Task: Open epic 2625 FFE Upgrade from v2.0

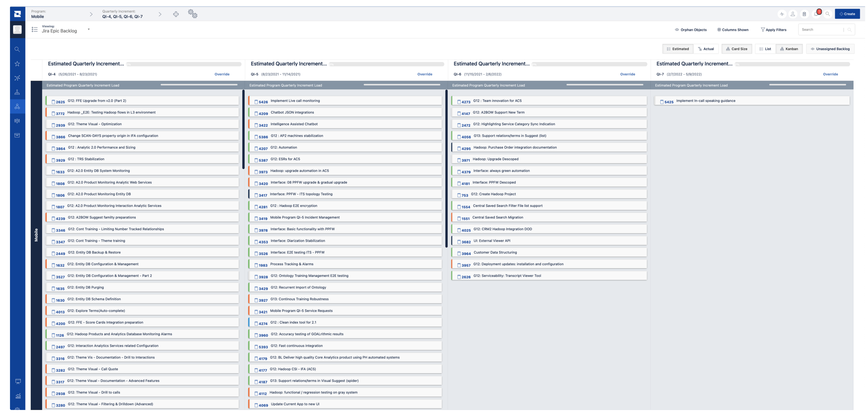Action: pyautogui.click(x=142, y=101)
